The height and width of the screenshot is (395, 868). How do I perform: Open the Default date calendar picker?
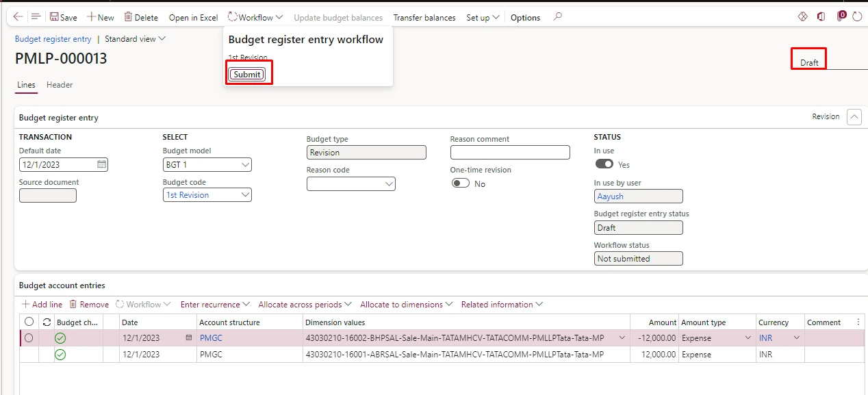[x=102, y=164]
